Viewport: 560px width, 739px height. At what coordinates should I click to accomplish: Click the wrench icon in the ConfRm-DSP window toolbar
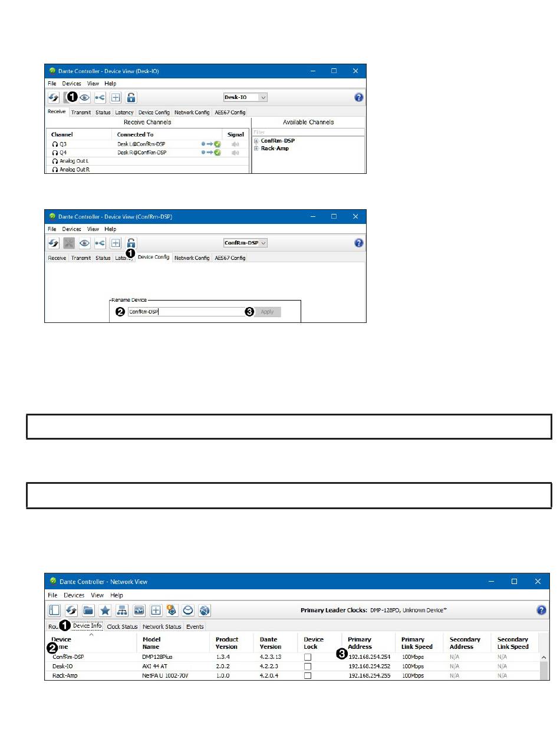70,243
